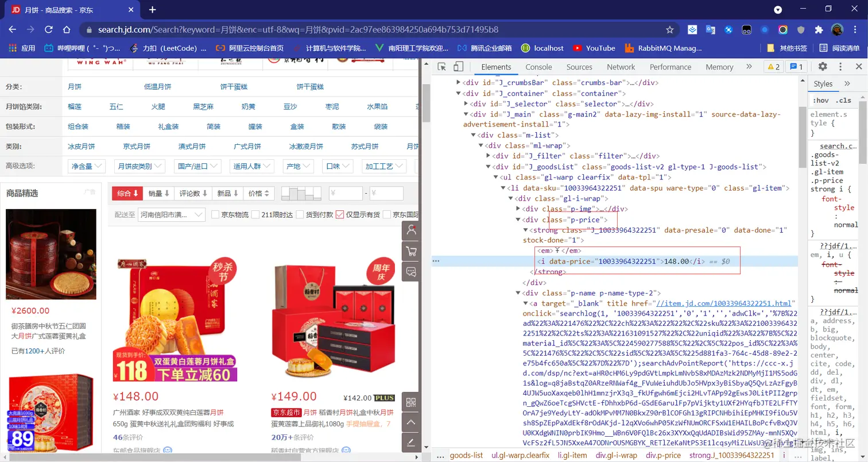Select the Elements tab
Image resolution: width=868 pixels, height=462 pixels.
tap(496, 67)
